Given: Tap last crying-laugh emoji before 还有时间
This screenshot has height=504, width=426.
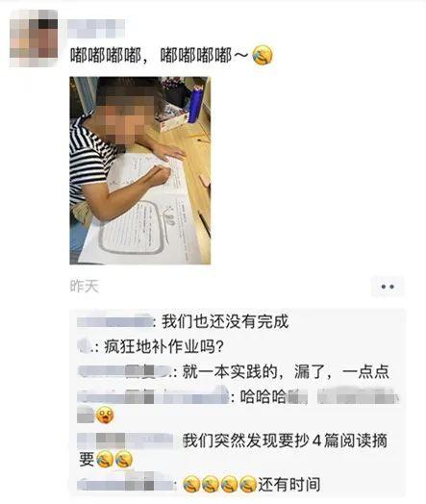Looking at the screenshot, I should coord(248,485).
